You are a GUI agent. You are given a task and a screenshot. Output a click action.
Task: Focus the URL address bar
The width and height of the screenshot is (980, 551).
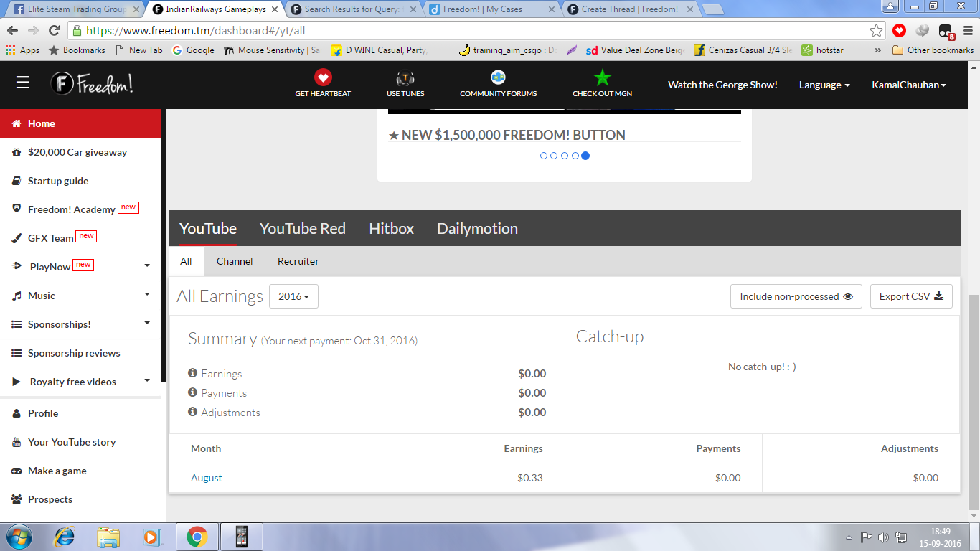coord(473,31)
